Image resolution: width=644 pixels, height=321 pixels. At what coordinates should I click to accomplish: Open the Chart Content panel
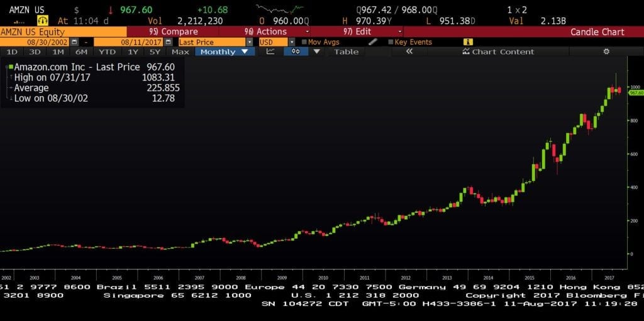point(498,52)
